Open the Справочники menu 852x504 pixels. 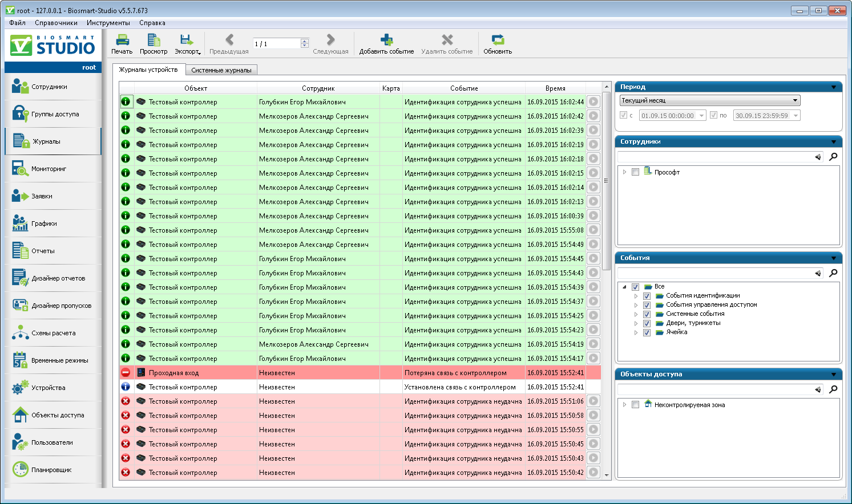(56, 23)
